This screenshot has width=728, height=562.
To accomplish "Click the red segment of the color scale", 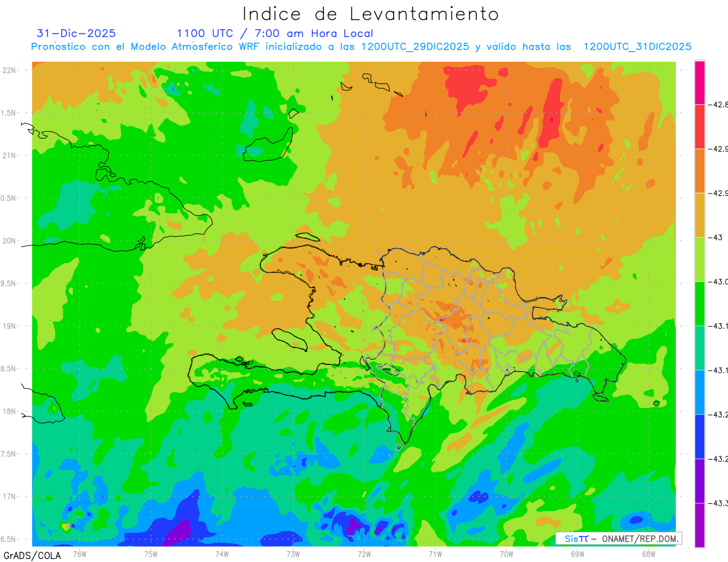I will click(x=699, y=126).
